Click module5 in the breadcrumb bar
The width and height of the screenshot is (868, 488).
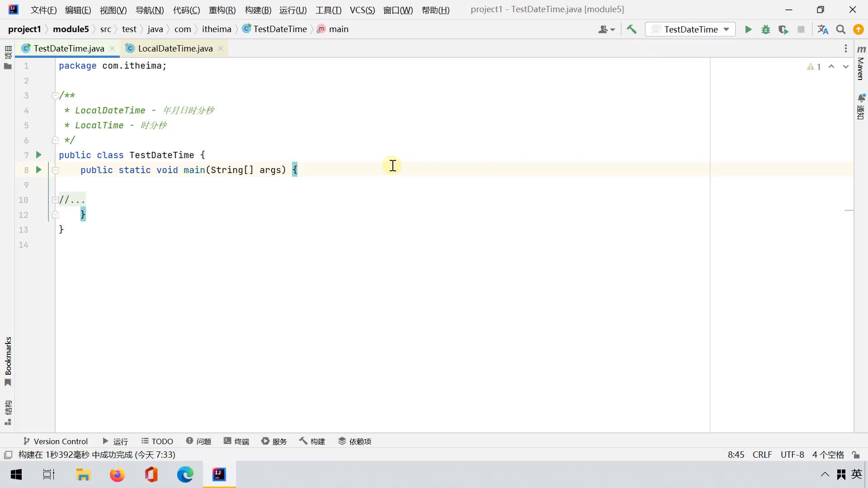[71, 29]
